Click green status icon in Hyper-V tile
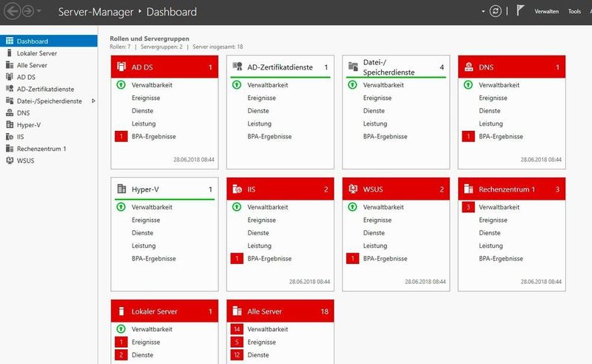This screenshot has width=592, height=364. click(x=121, y=207)
